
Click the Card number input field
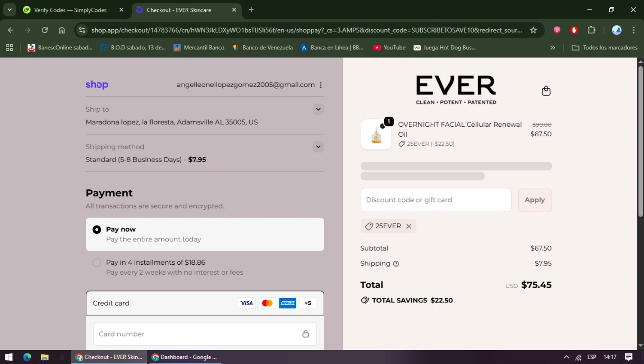pos(205,334)
